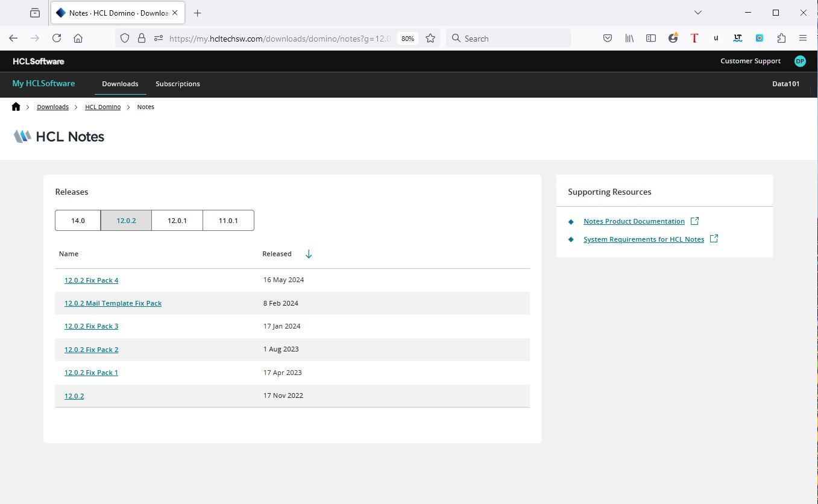
Task: Open the 12.0.2 Fix Pack 2 link
Action: 91,350
